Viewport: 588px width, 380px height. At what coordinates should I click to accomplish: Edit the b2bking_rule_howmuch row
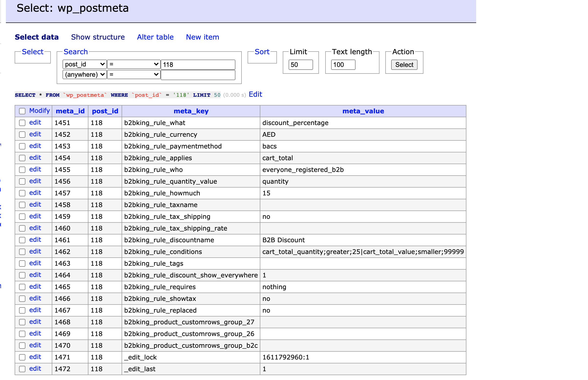[x=35, y=193]
